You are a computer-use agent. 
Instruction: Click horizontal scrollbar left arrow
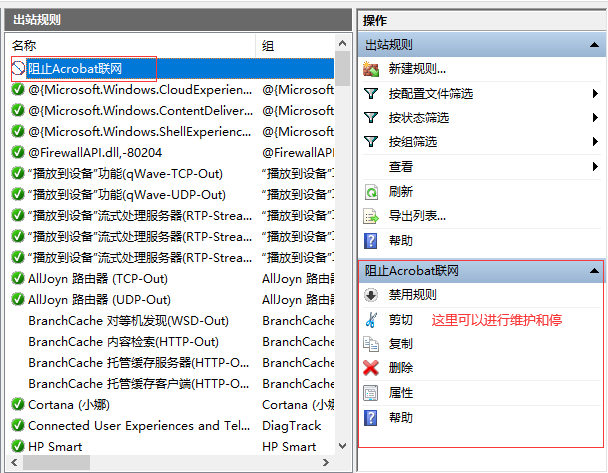tap(14, 462)
